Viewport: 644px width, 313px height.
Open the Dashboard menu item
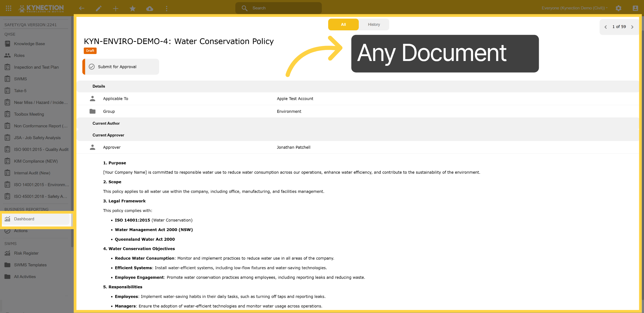click(x=36, y=219)
